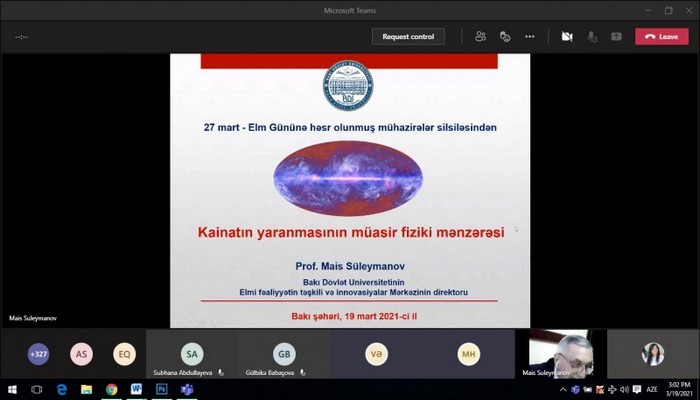
Task: Toggle the microphone mute
Action: point(592,36)
